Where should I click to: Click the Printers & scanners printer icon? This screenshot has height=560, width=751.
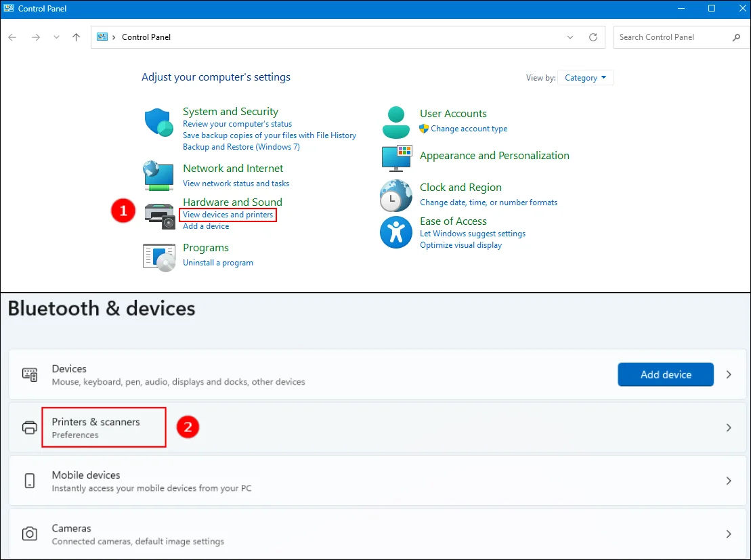click(30, 428)
